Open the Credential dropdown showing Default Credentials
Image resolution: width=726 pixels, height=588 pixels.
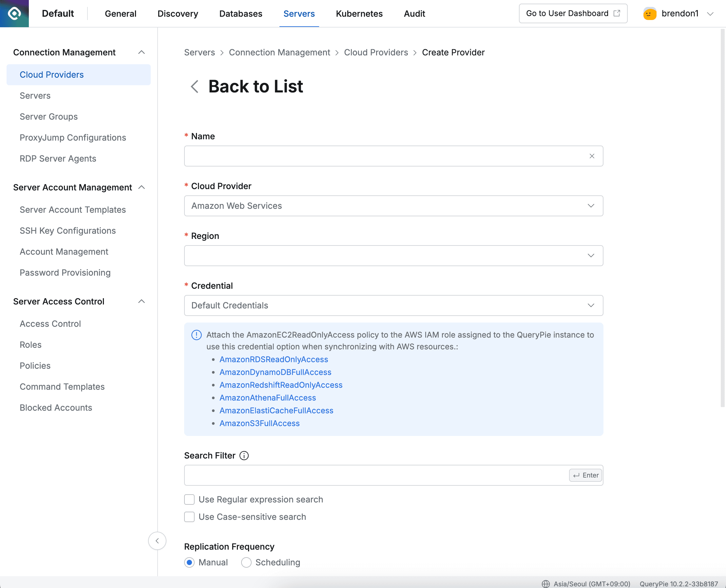point(393,305)
